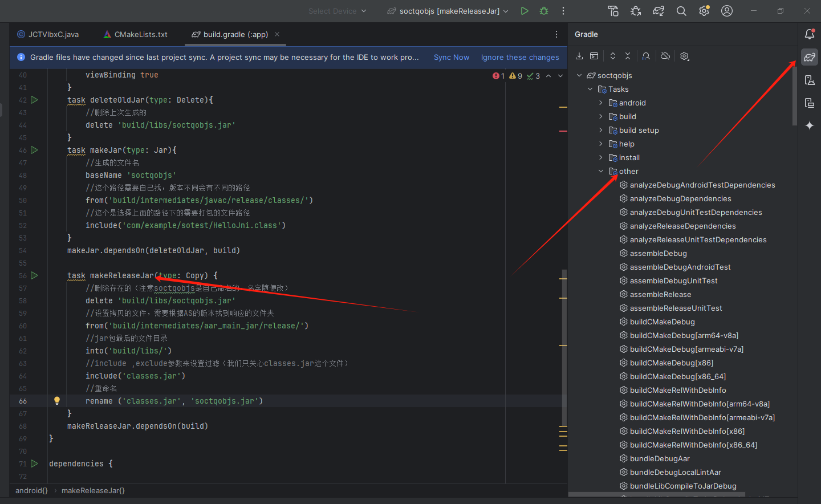
Task: Open the Notifications bell panel
Action: click(810, 34)
